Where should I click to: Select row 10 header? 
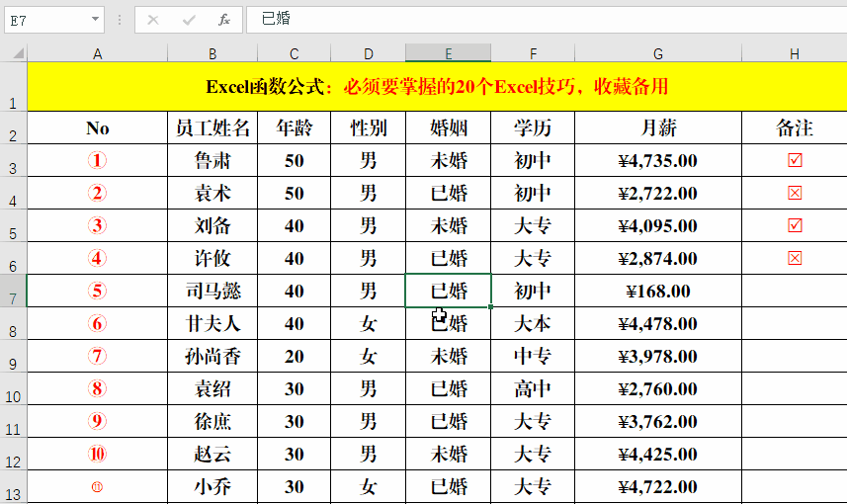pyautogui.click(x=13, y=389)
